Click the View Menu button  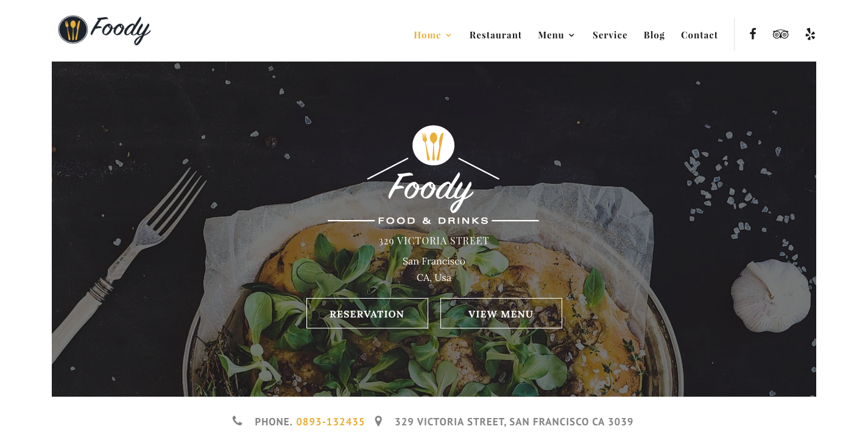pos(501,313)
